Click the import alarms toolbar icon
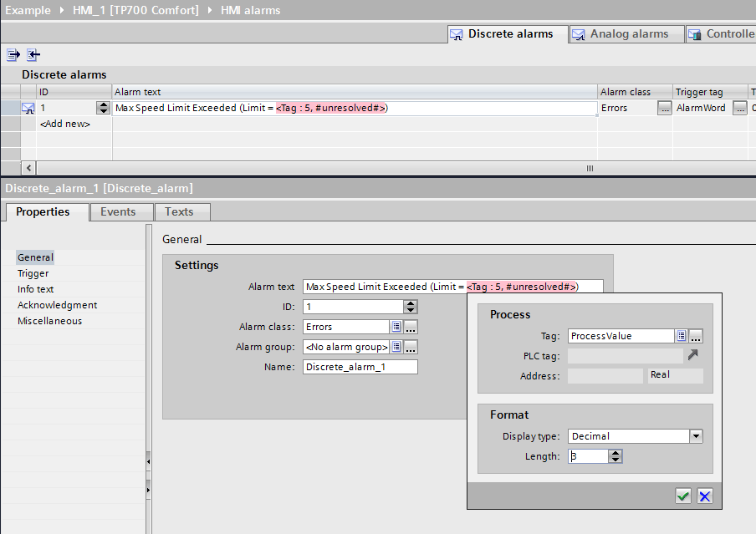Screen dimensions: 756x534 [x=33, y=54]
